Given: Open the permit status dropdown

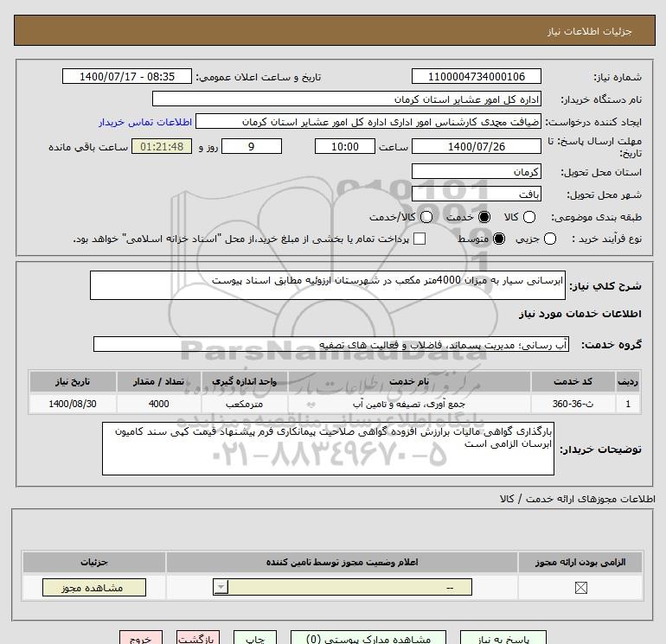Looking at the screenshot, I should 343,588.
